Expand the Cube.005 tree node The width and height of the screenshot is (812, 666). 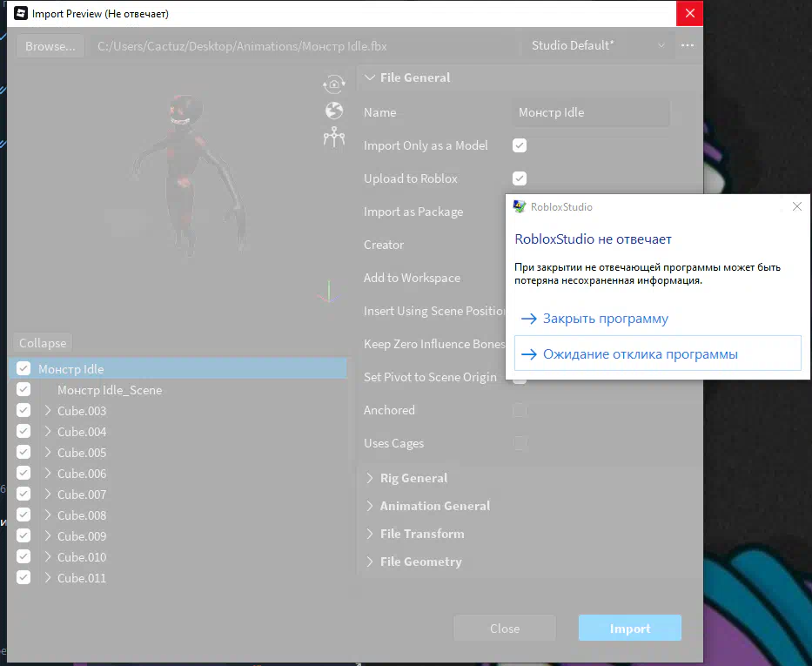coord(48,452)
